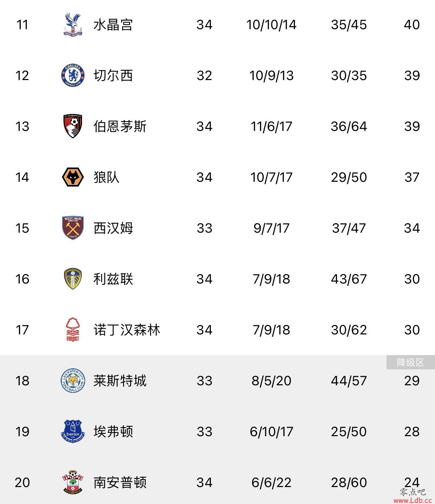Image resolution: width=435 pixels, height=504 pixels.
Task: Click the West Ham United crest
Action: coord(73,228)
